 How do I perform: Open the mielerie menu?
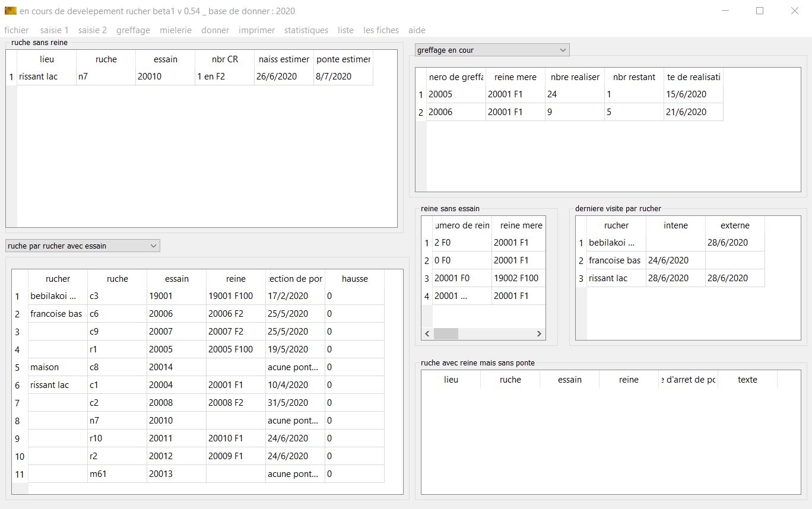pos(175,30)
